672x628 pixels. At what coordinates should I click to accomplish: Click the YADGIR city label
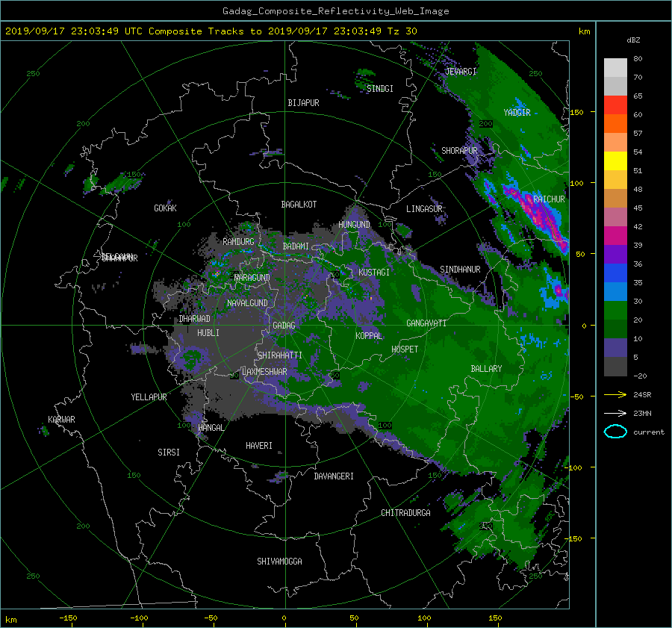(517, 113)
